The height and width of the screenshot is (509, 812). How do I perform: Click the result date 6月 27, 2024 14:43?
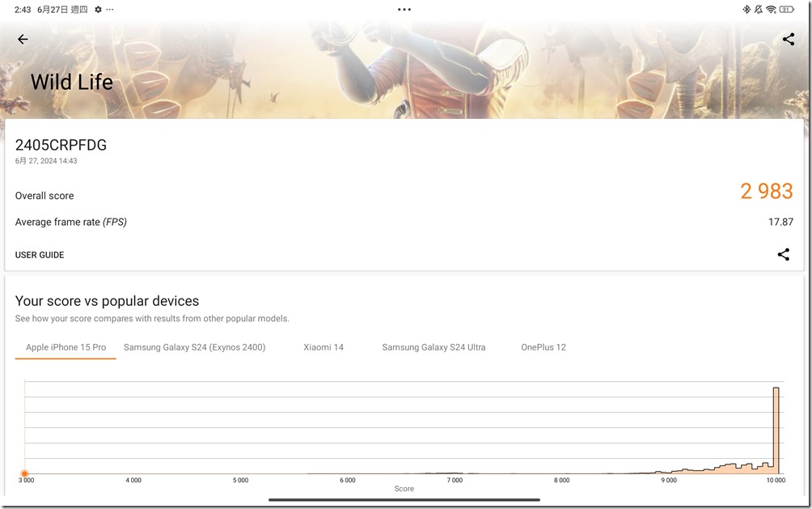pyautogui.click(x=46, y=161)
